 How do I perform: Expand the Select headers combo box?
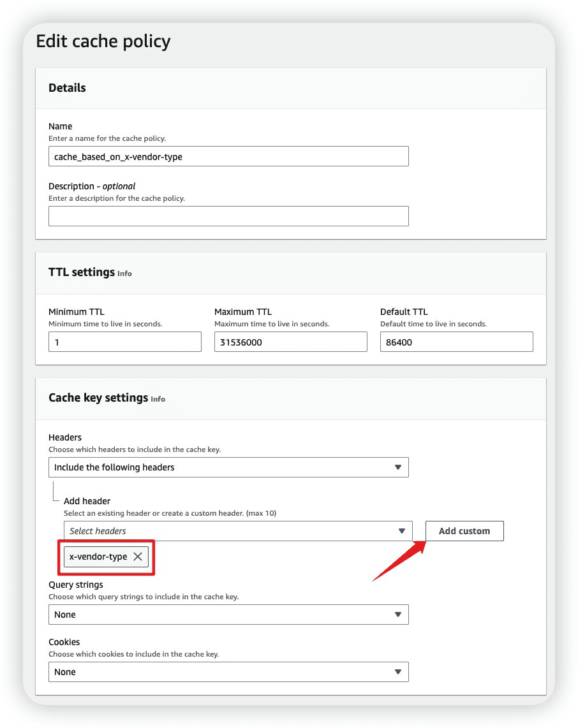(x=238, y=530)
